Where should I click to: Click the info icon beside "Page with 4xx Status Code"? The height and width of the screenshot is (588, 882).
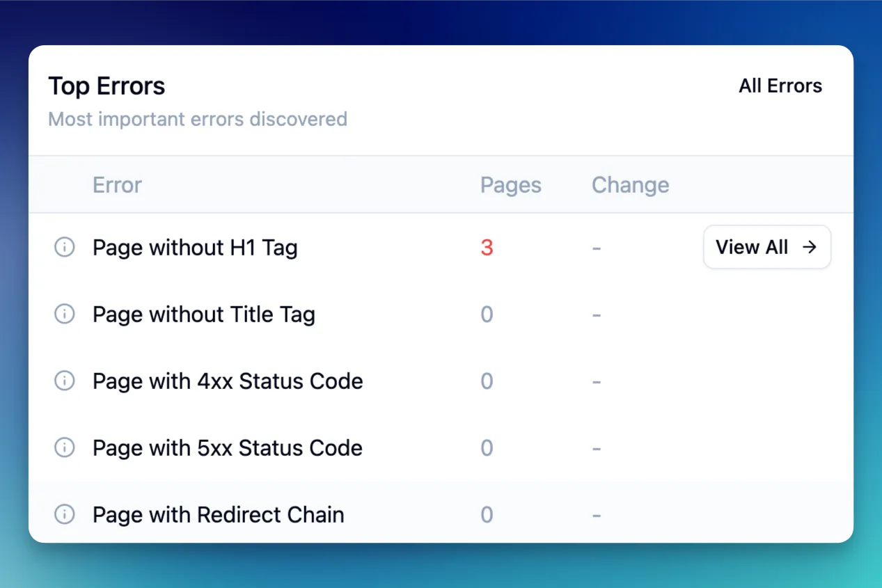pos(64,381)
